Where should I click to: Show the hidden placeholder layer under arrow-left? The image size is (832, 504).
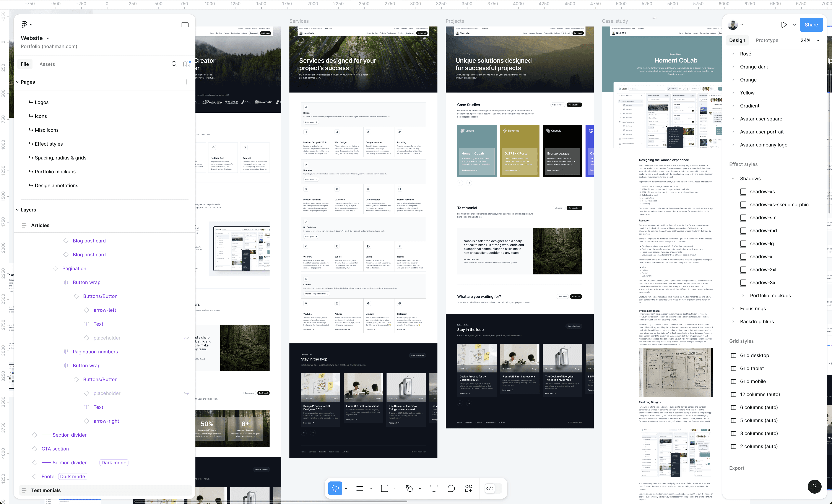click(x=187, y=338)
